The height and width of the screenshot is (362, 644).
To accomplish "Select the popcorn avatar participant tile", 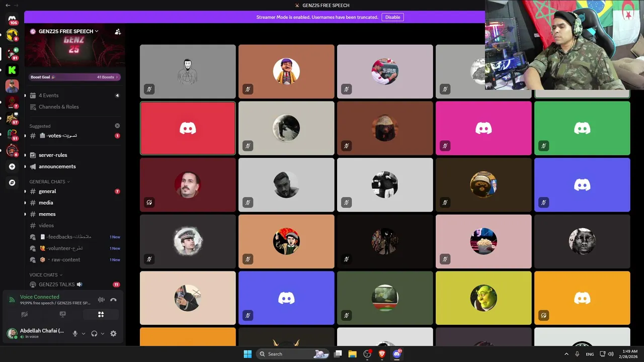I will point(484,241).
